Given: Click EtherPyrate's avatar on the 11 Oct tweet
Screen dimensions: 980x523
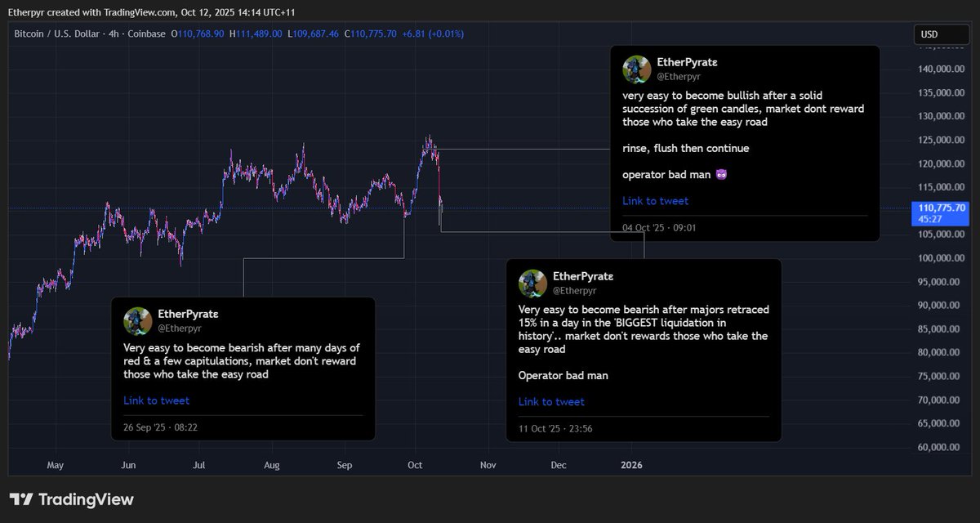Looking at the screenshot, I should click(532, 284).
